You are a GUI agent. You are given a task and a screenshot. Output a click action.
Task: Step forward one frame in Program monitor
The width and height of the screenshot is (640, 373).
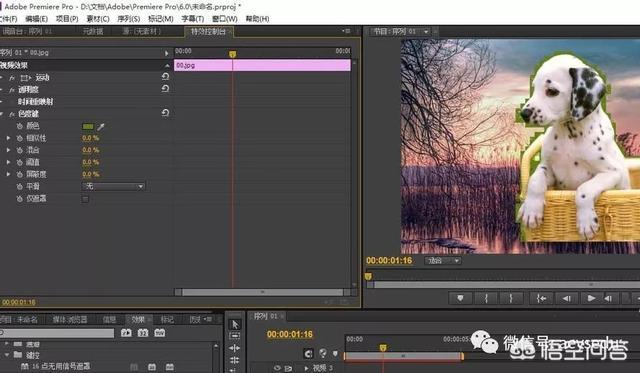[609, 298]
